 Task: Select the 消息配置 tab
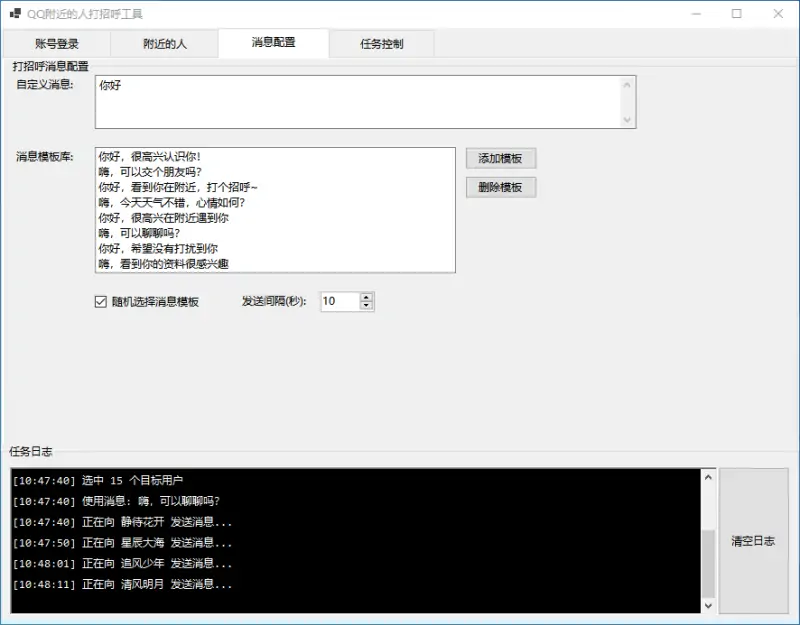(273, 43)
